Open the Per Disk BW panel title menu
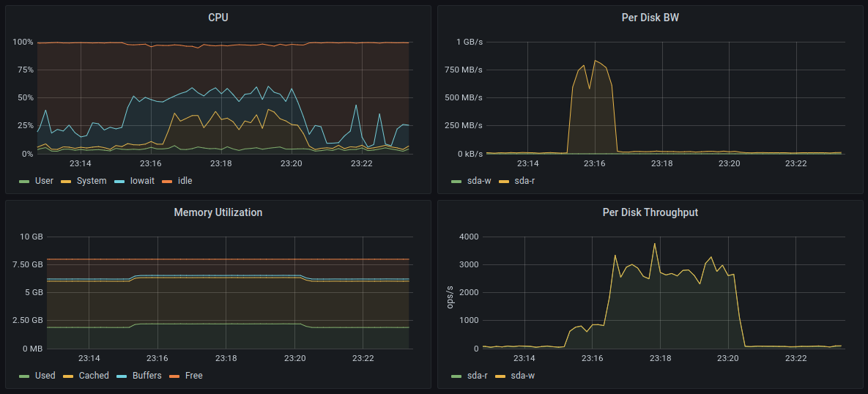This screenshot has width=868, height=394. pos(650,17)
